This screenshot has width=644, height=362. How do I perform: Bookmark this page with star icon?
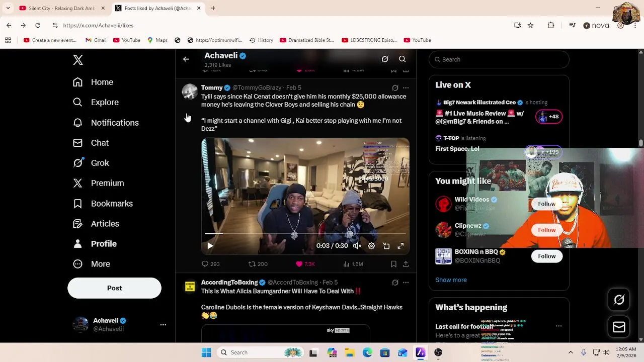click(530, 25)
